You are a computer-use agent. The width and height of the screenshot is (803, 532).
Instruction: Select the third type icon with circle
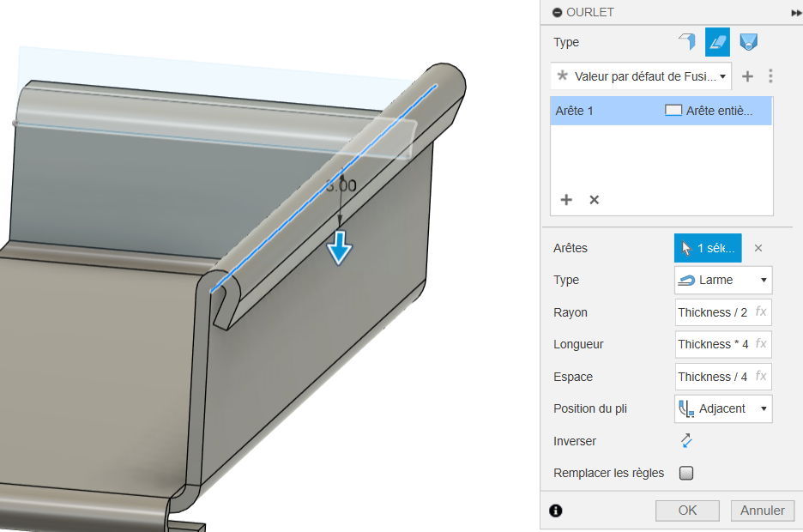[748, 42]
